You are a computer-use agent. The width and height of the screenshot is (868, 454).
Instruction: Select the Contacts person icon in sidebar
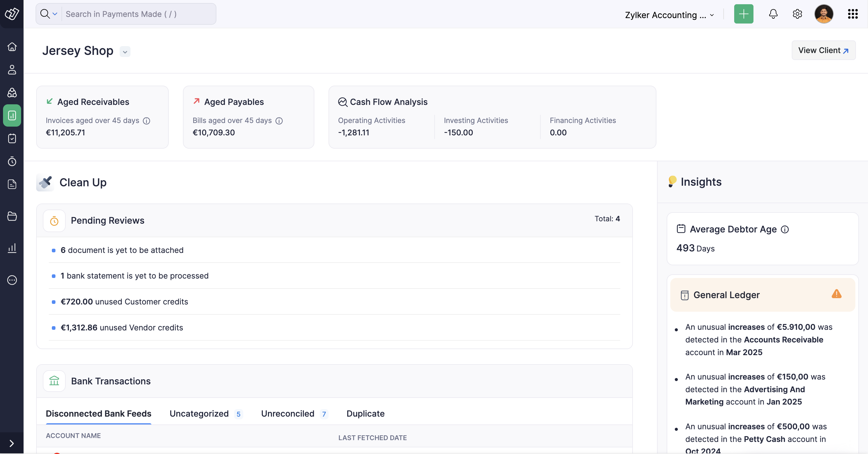(12, 70)
